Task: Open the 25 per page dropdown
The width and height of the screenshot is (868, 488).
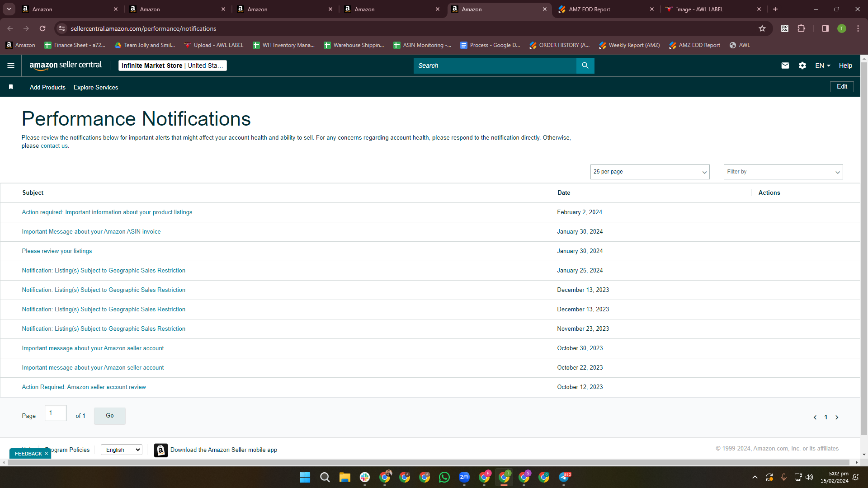Action: [650, 172]
